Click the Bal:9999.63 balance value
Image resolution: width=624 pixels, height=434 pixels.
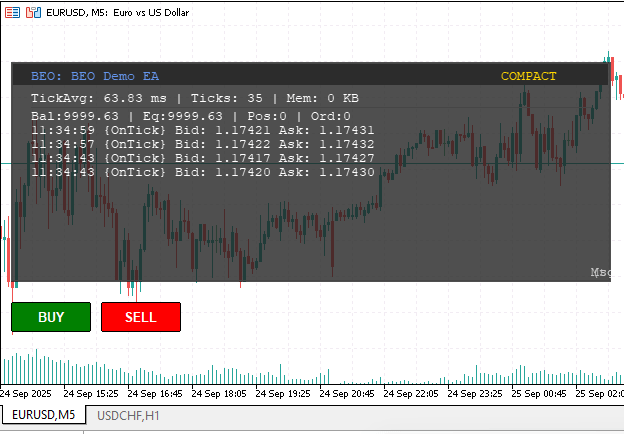[75, 116]
